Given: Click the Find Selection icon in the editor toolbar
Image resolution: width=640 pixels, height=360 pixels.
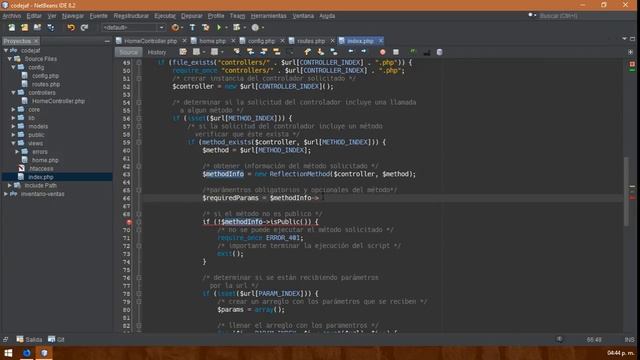Looking at the screenshot, I should [237, 52].
